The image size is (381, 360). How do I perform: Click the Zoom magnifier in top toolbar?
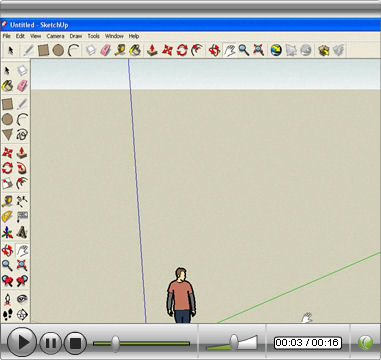[x=244, y=50]
